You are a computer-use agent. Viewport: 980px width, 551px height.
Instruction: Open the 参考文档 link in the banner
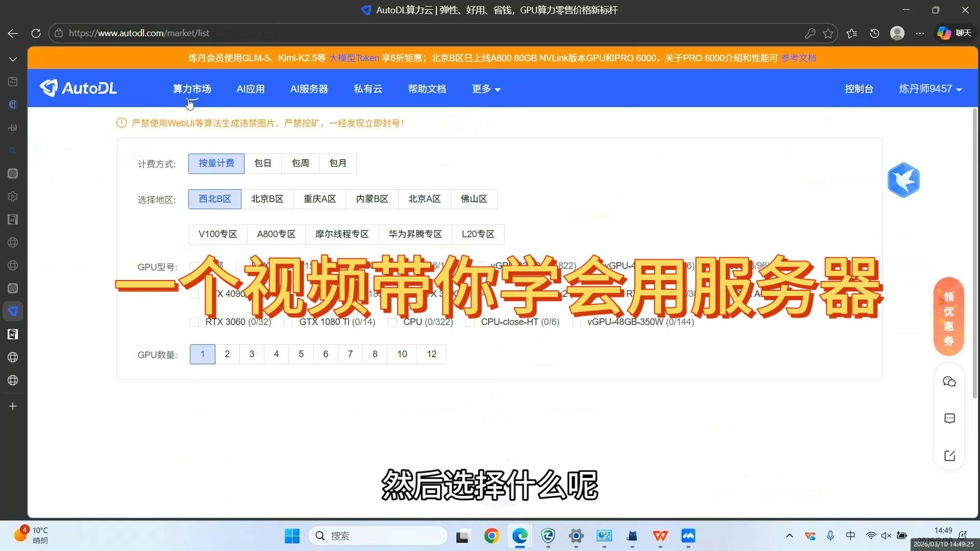798,58
